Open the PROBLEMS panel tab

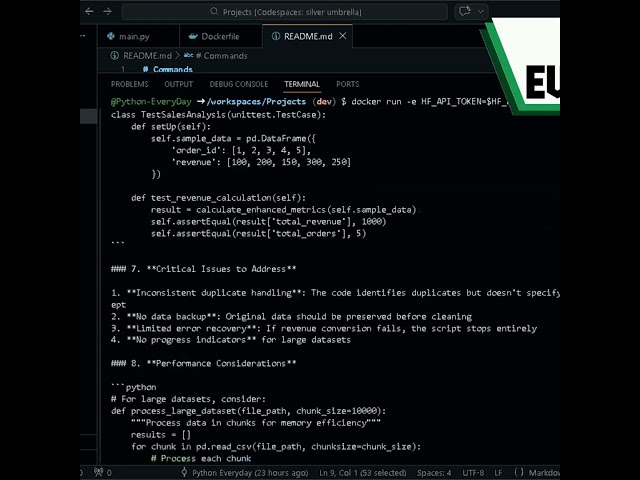coord(129,84)
